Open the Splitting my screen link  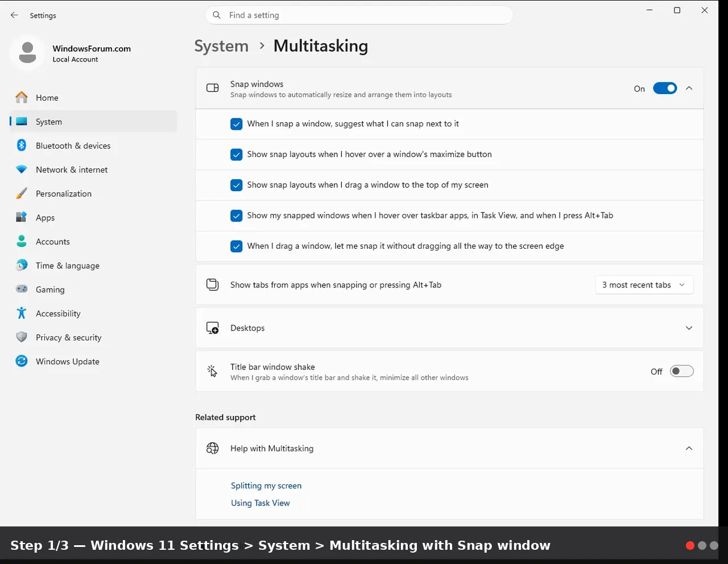coord(266,485)
